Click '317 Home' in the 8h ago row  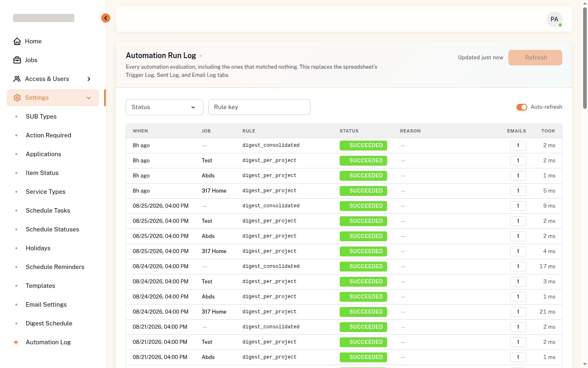pos(214,191)
